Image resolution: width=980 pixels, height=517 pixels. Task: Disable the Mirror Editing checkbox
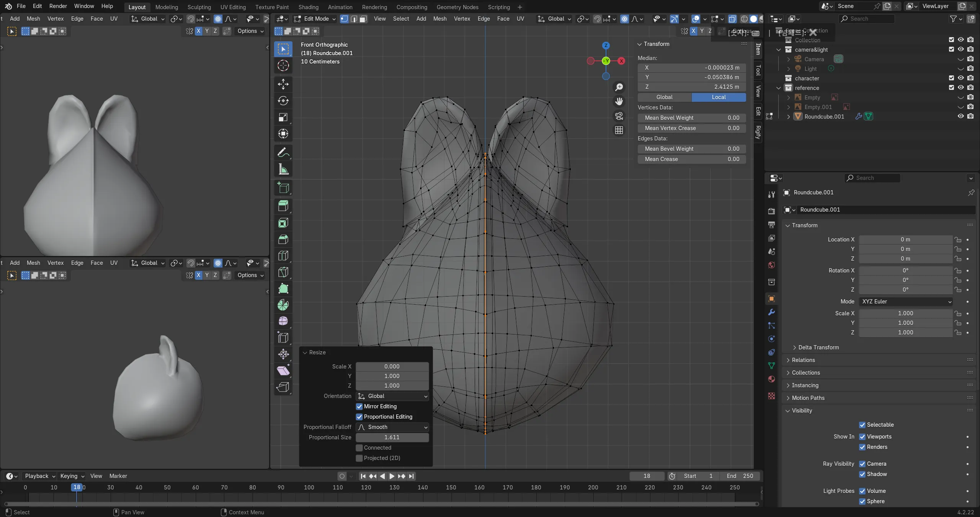point(359,406)
